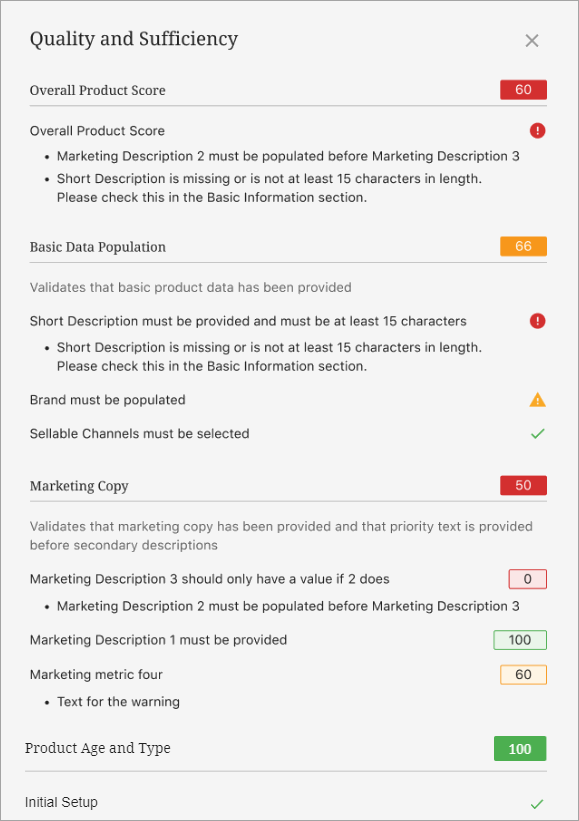Click green checkmark for Sellable Channels
The height and width of the screenshot is (821, 579).
point(537,434)
